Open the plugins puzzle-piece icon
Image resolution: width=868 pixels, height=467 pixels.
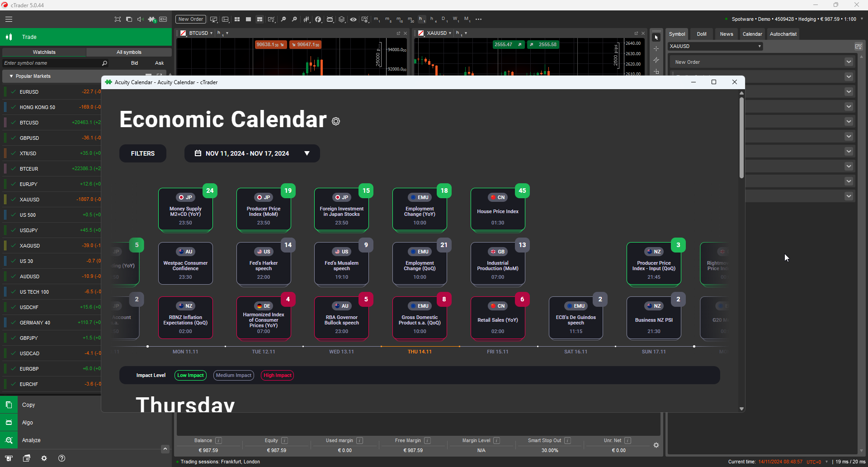(x=152, y=19)
